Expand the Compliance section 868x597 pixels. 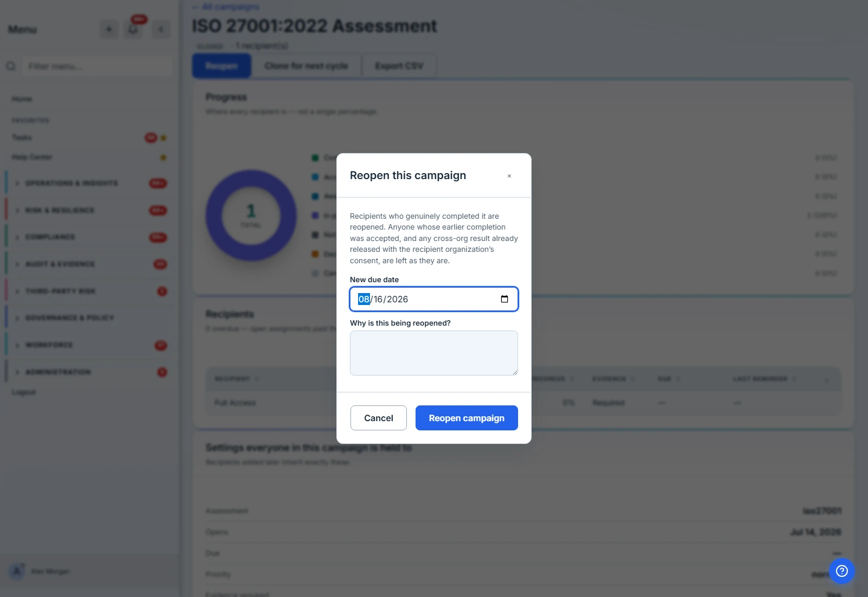90,237
